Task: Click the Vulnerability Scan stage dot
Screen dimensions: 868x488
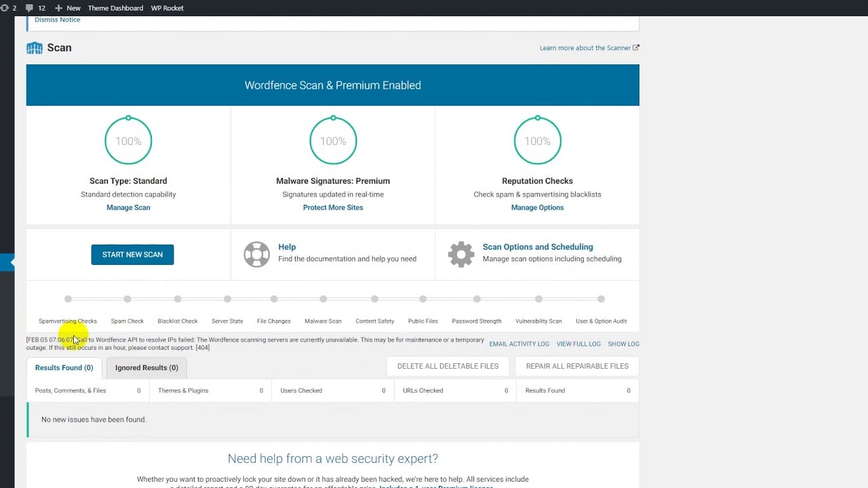Action: 538,299
